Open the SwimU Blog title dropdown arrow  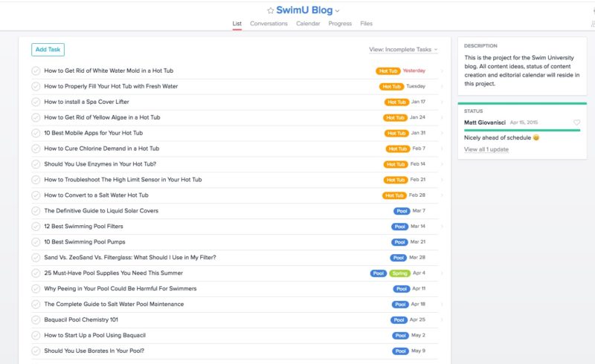[338, 11]
